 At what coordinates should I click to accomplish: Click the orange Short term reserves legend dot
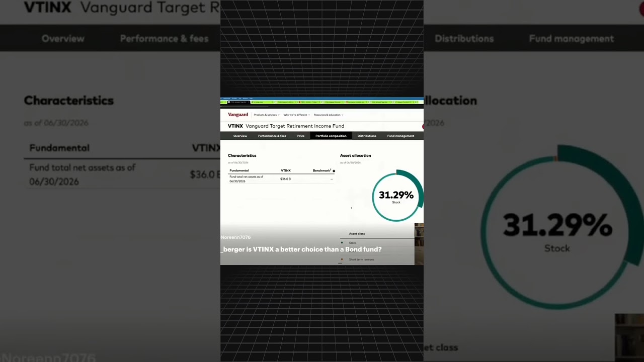point(342,259)
